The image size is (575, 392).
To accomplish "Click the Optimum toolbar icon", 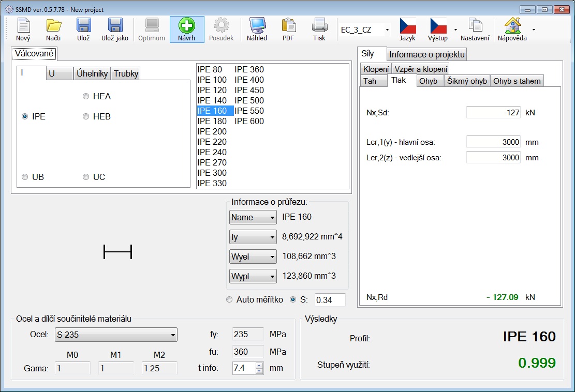I will [152, 26].
